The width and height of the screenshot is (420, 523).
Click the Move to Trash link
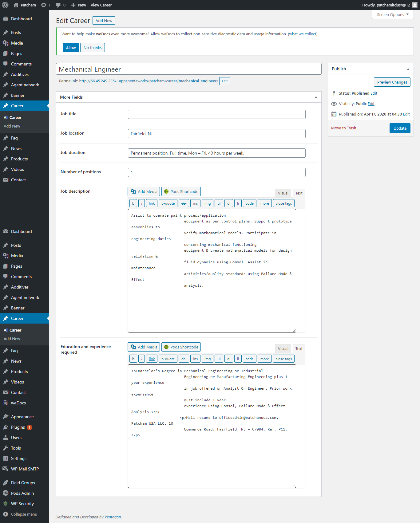tap(343, 128)
